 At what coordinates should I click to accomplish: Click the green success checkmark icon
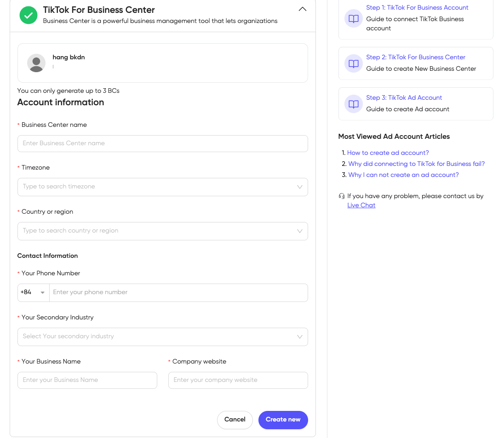pyautogui.click(x=28, y=15)
